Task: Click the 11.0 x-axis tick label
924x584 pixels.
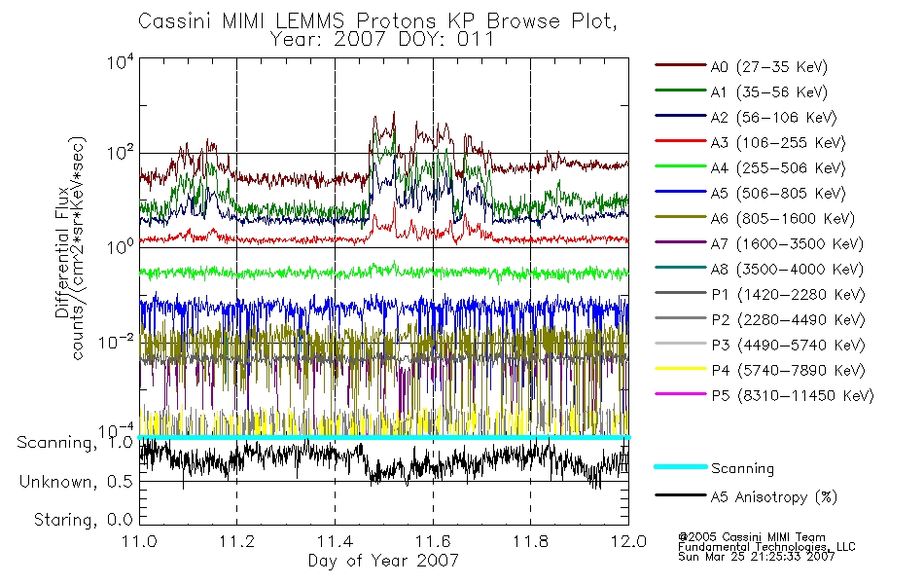Action: (x=139, y=541)
